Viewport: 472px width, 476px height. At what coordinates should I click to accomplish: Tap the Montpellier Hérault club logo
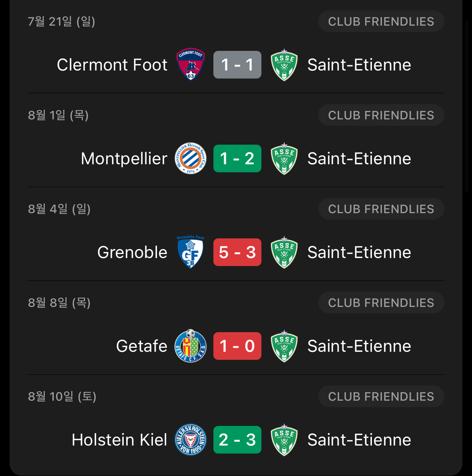tap(191, 158)
